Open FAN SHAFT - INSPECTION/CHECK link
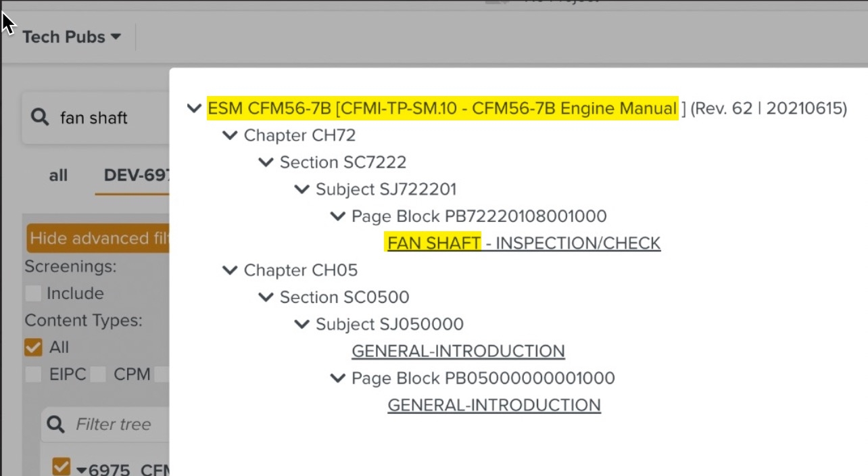This screenshot has height=476, width=868. (x=524, y=243)
